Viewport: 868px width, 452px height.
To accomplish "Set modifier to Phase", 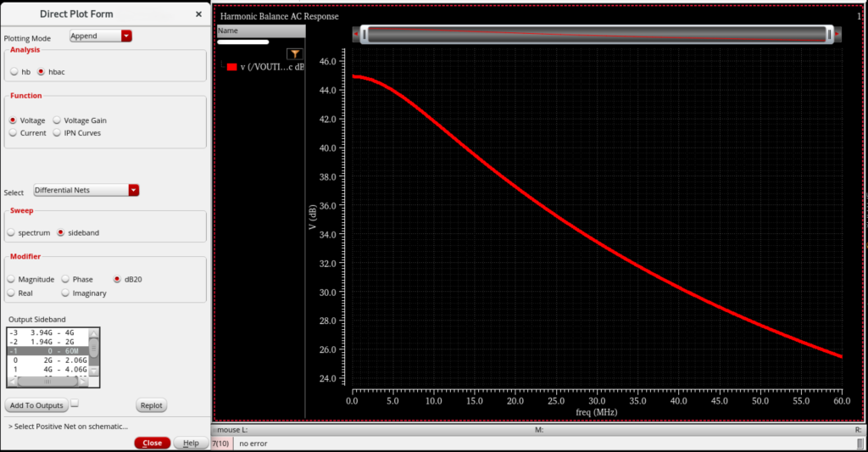I will coord(65,279).
